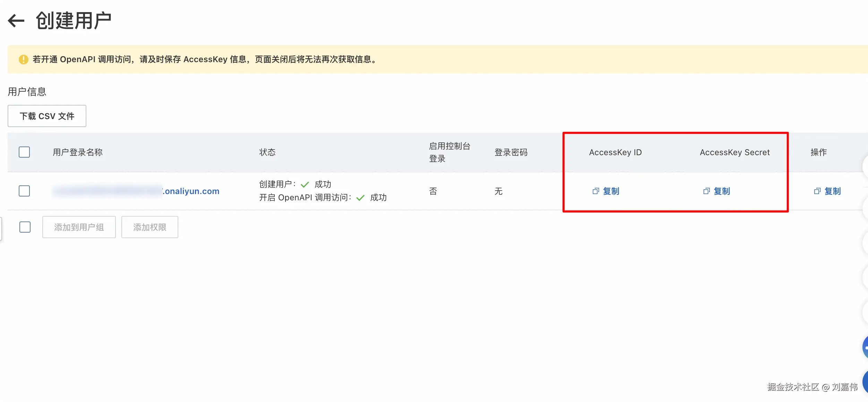
Task: Toggle the select-all checkbox in table header
Action: tap(24, 152)
